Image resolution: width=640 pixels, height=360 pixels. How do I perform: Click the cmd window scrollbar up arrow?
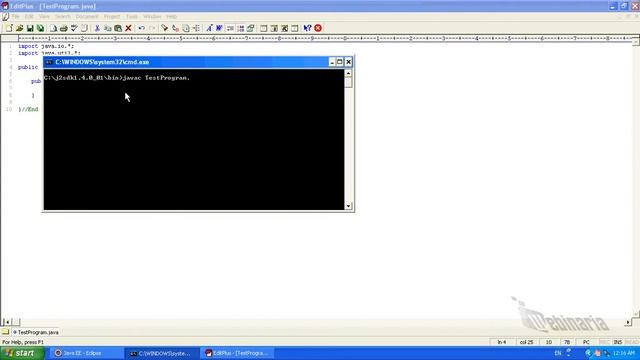348,73
